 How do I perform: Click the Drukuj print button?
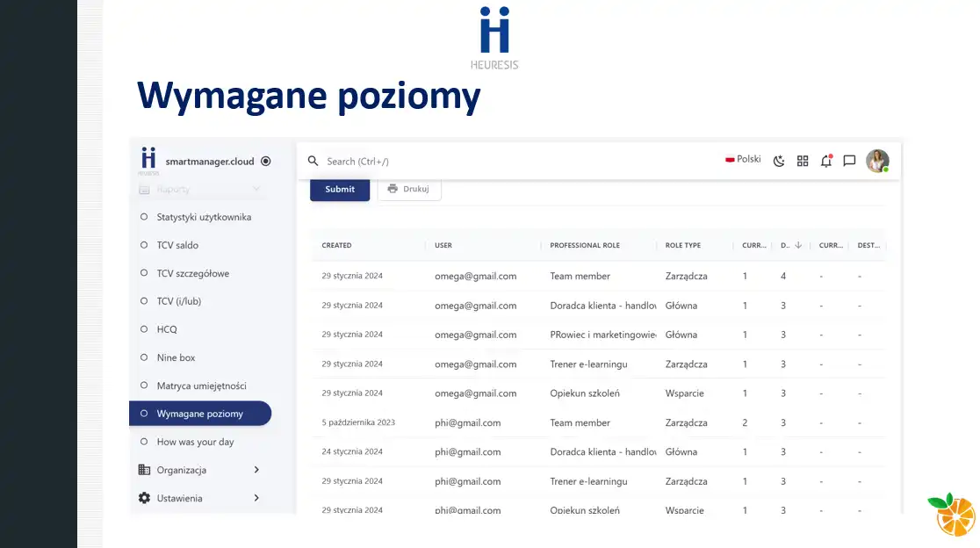tap(408, 189)
